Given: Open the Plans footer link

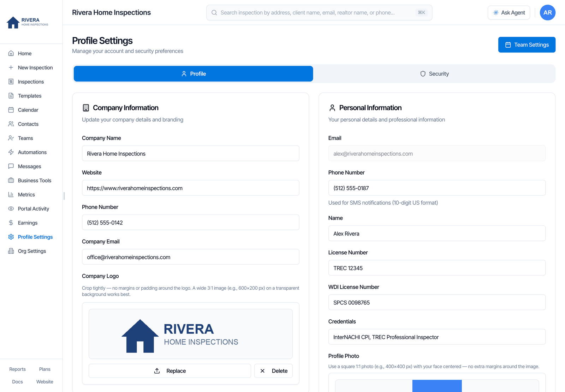Looking at the screenshot, I should click(x=45, y=369).
